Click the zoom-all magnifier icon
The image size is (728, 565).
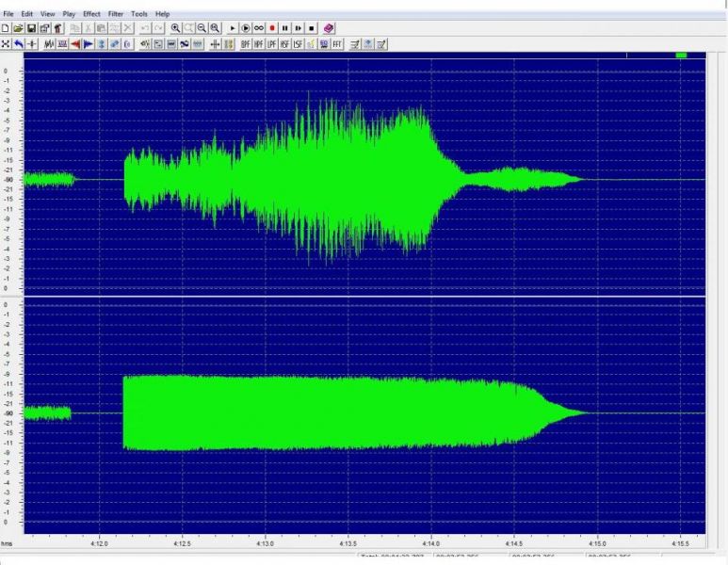click(x=215, y=28)
